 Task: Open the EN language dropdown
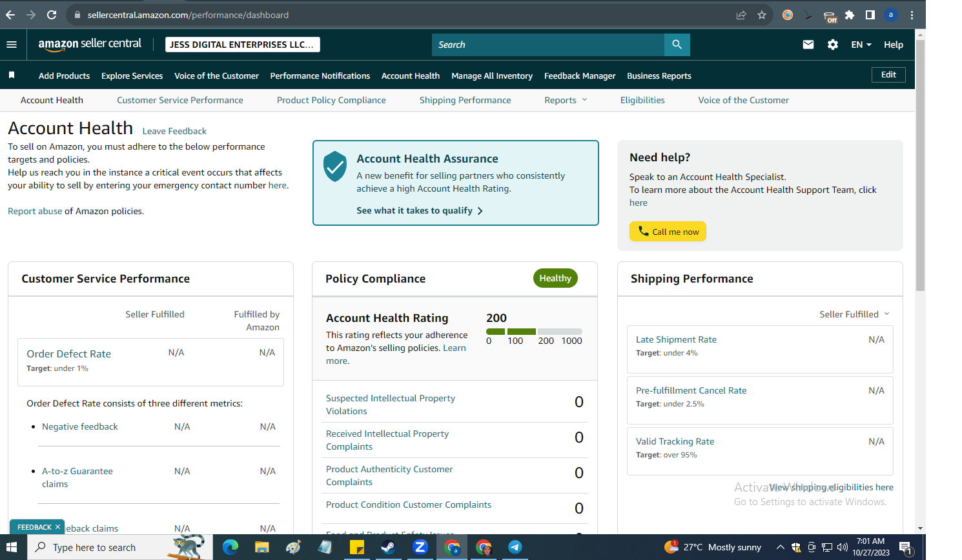861,45
